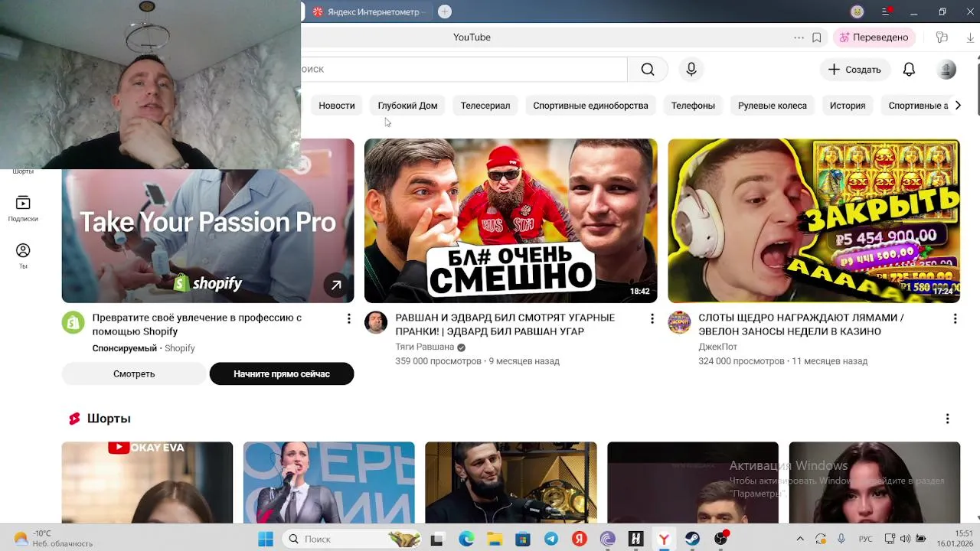
Task: Open options for РАВШАН И ЭДВАРД БИЛ video
Action: point(652,318)
